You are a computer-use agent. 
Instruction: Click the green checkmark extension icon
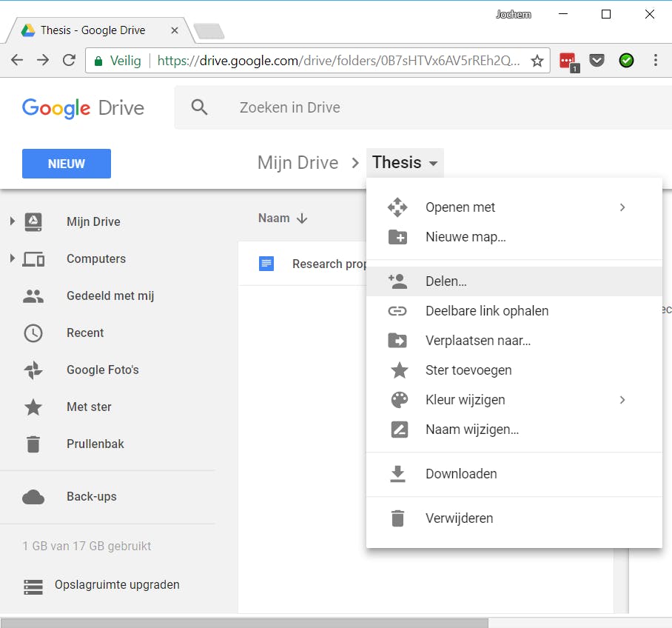pyautogui.click(x=626, y=61)
